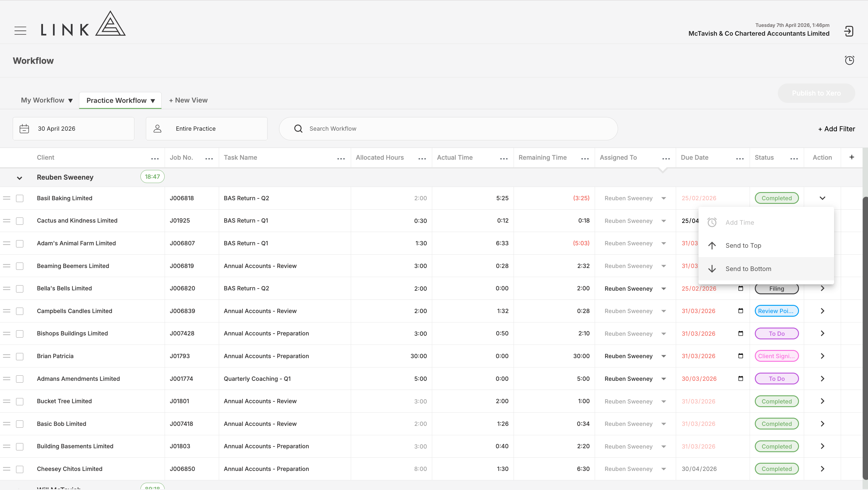Tick checkbox for Adam's Animal Farm Limited
868x490 pixels.
[x=20, y=243]
